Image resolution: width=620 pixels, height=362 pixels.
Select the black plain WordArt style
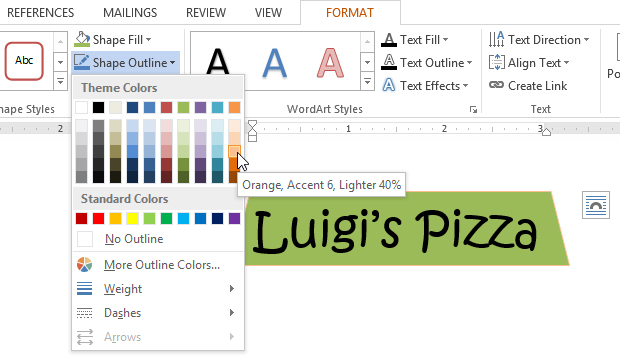tap(218, 61)
